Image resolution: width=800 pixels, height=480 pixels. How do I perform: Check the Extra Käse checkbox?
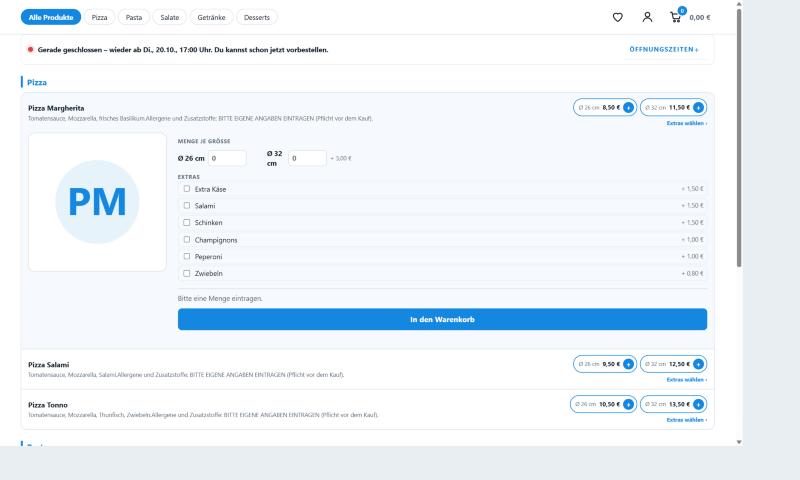click(x=187, y=189)
